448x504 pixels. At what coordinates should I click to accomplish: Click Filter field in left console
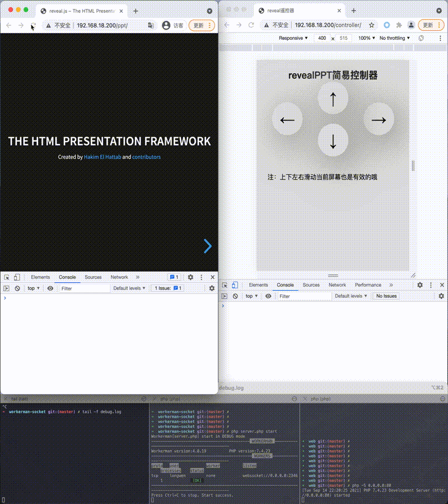(84, 288)
